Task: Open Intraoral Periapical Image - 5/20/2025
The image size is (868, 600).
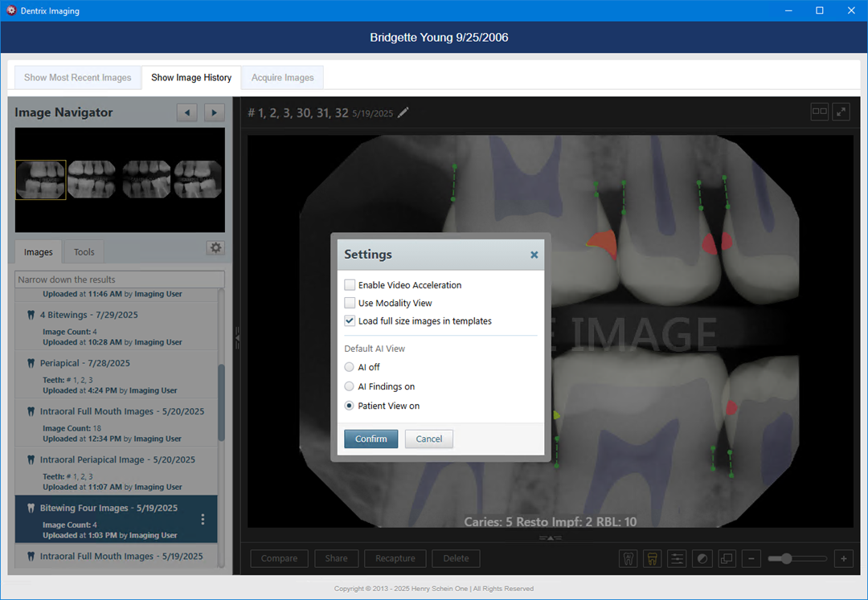Action: [116, 471]
